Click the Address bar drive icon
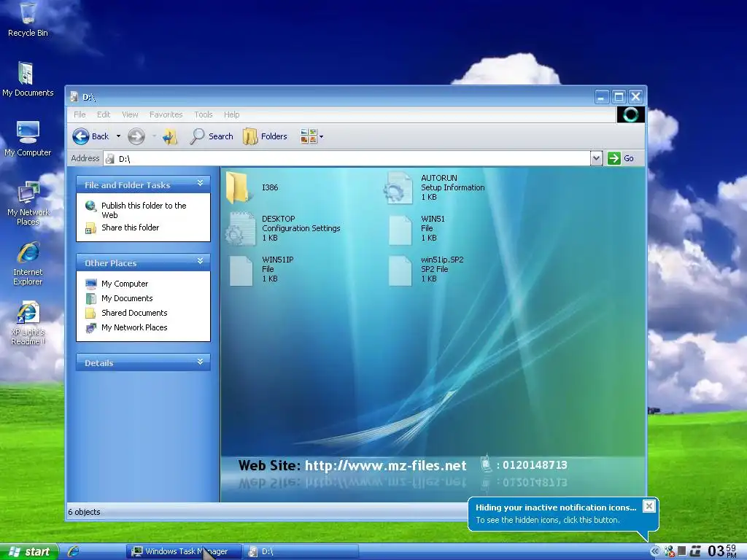This screenshot has height=560, width=747. pos(109,158)
